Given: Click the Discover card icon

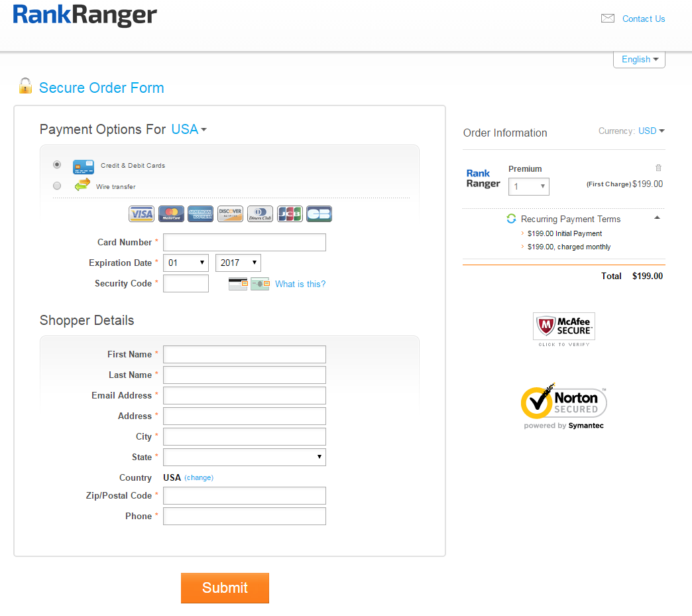Looking at the screenshot, I should (x=230, y=214).
